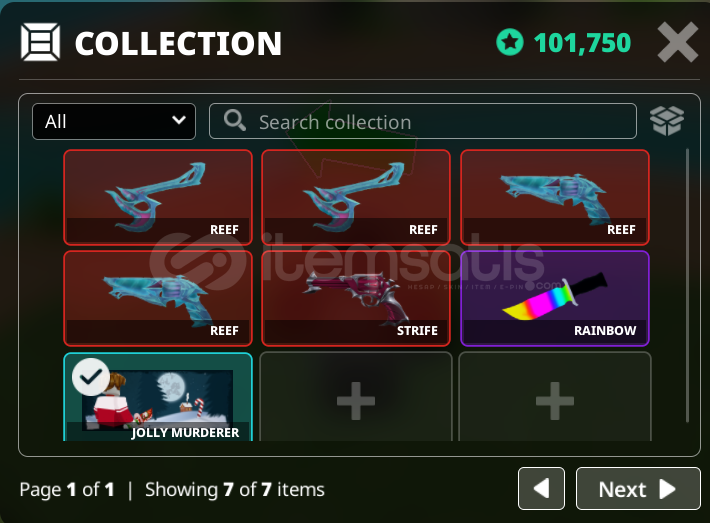Click the Collection panel logo icon
710x523 pixels.
[40, 42]
